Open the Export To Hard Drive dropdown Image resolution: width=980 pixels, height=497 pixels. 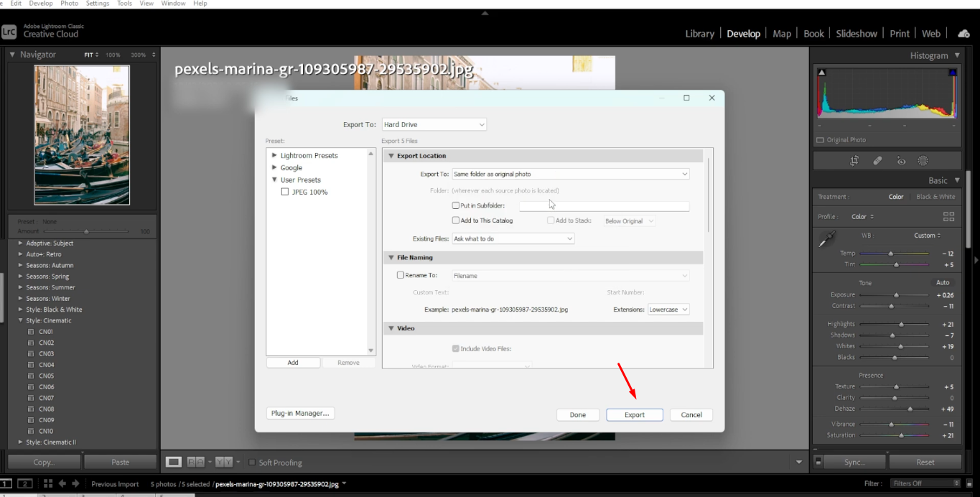(x=434, y=124)
